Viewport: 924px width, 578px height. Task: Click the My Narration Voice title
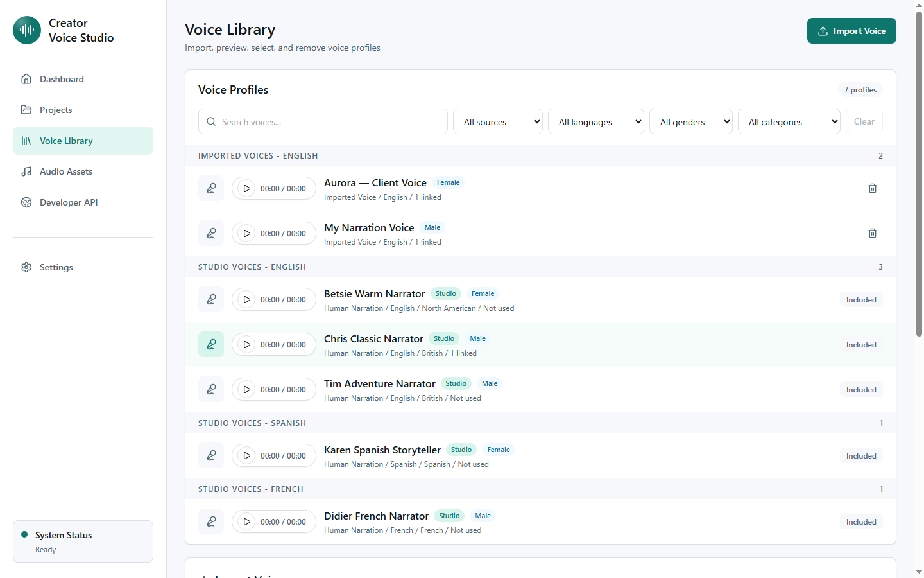369,227
